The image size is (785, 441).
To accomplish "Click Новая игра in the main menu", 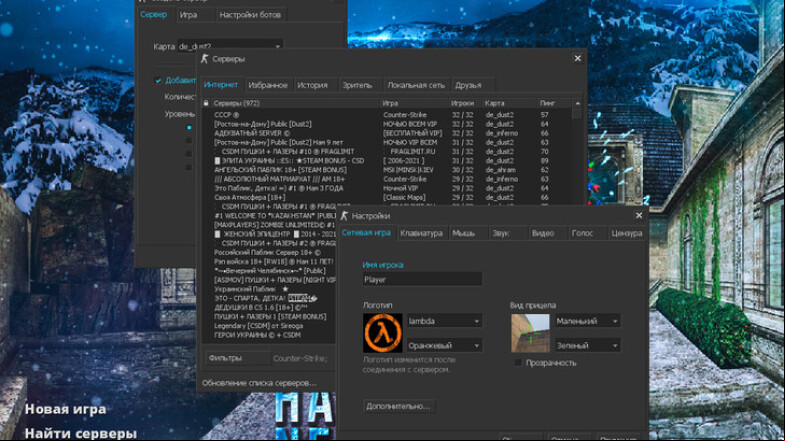I will (x=66, y=409).
